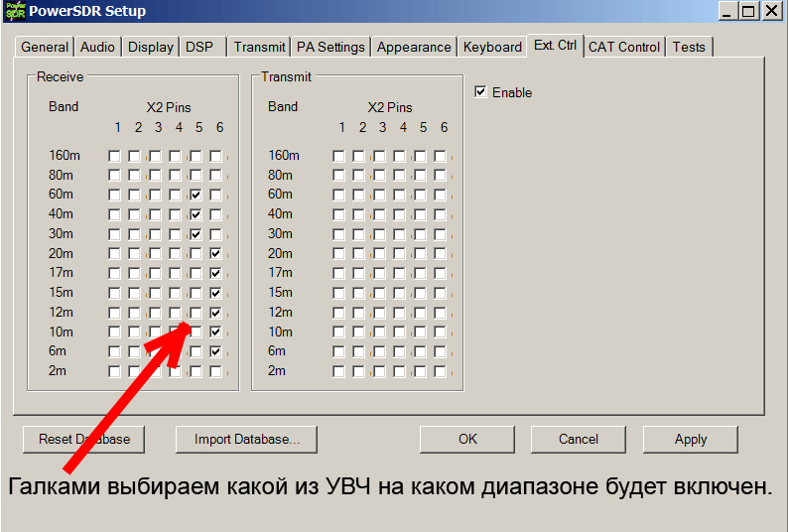Switch to the General tab
The width and height of the screenshot is (788, 532).
[x=45, y=47]
